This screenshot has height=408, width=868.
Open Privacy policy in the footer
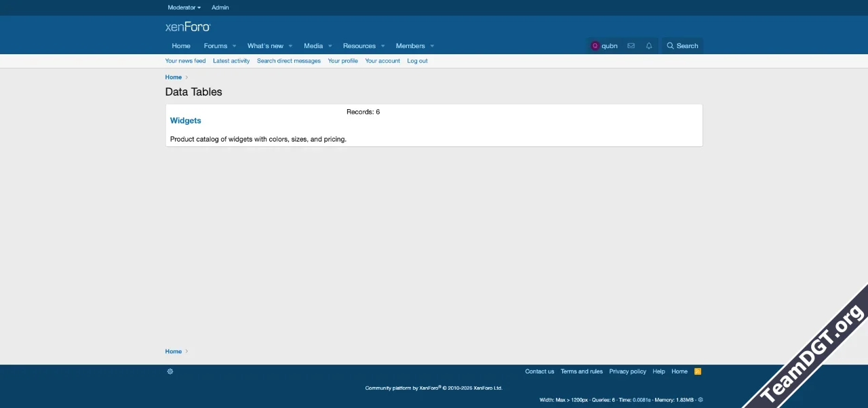(627, 371)
